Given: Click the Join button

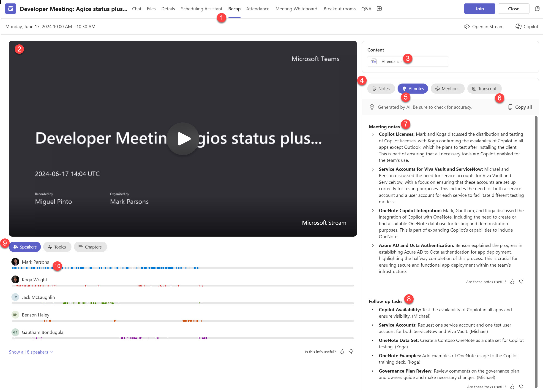Looking at the screenshot, I should pyautogui.click(x=479, y=8).
